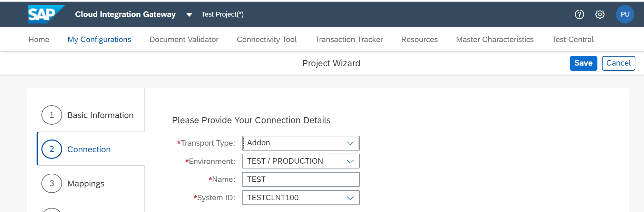The width and height of the screenshot is (644, 212).
Task: Click the SAP logo
Action: point(45,14)
